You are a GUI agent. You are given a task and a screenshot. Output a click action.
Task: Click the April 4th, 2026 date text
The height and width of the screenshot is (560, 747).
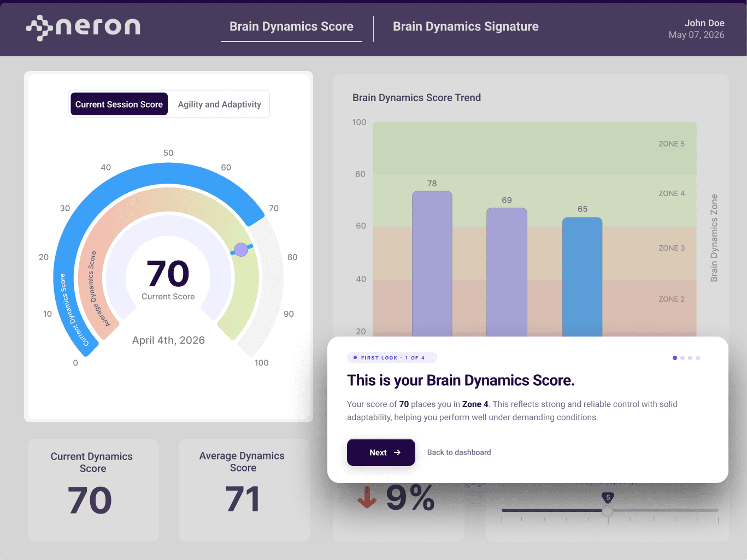click(x=168, y=340)
